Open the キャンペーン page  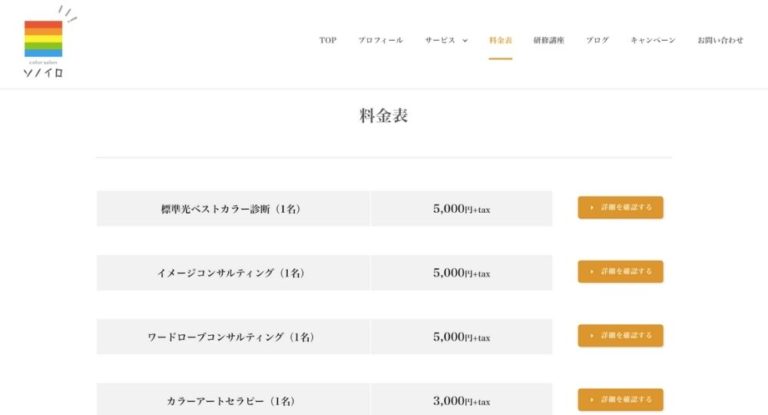pyautogui.click(x=652, y=40)
